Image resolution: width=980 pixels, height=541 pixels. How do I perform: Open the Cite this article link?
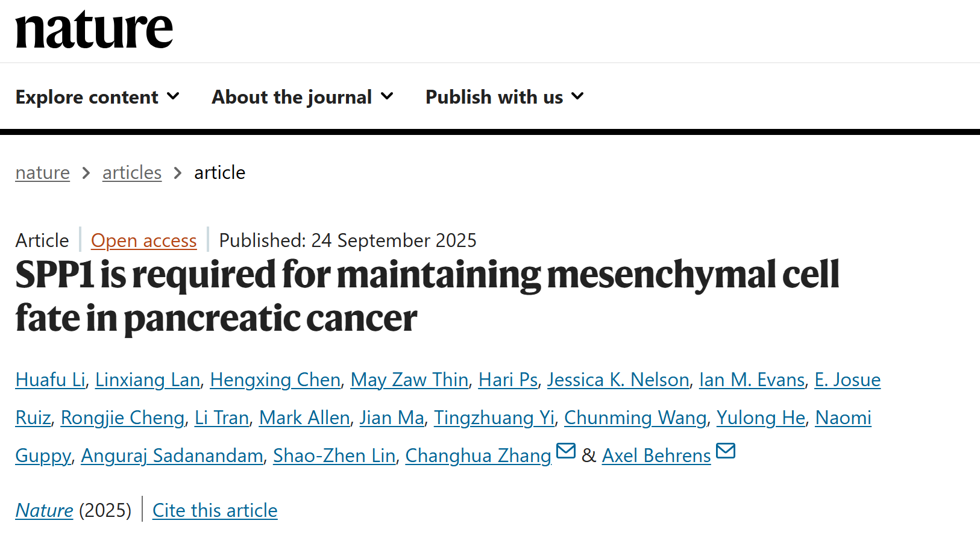tap(215, 510)
